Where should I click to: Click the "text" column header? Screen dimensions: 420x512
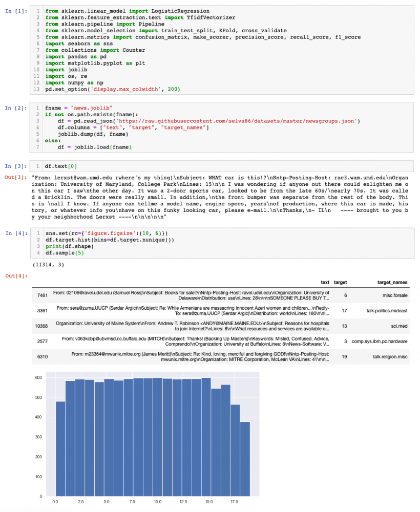325,282
